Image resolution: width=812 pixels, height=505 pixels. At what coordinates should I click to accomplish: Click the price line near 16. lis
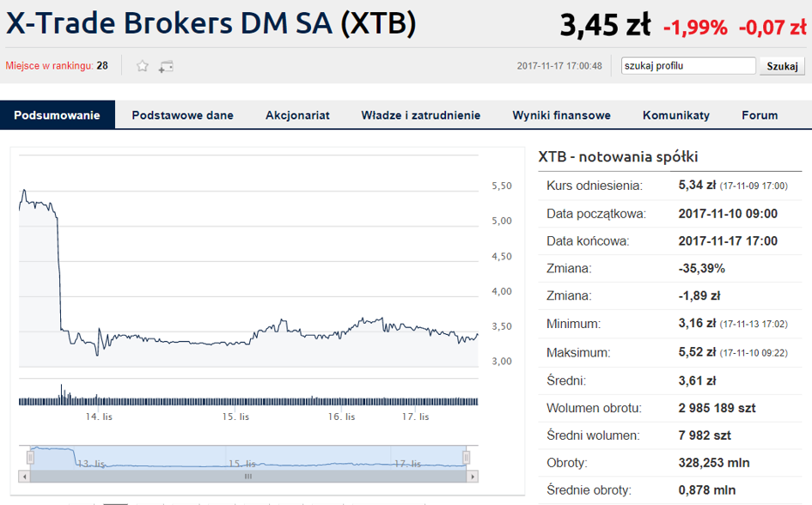click(x=342, y=332)
